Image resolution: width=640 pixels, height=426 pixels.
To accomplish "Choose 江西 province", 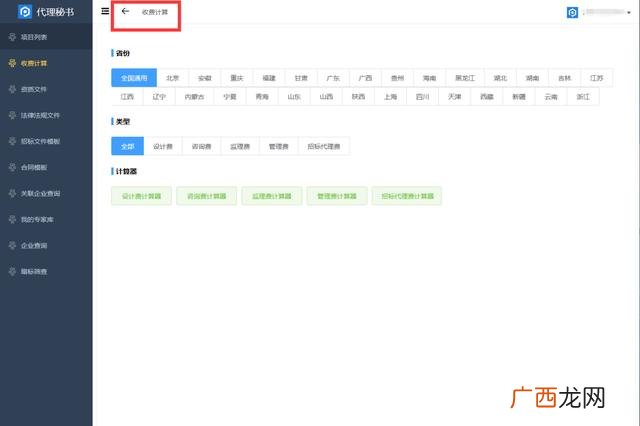I will [127, 97].
